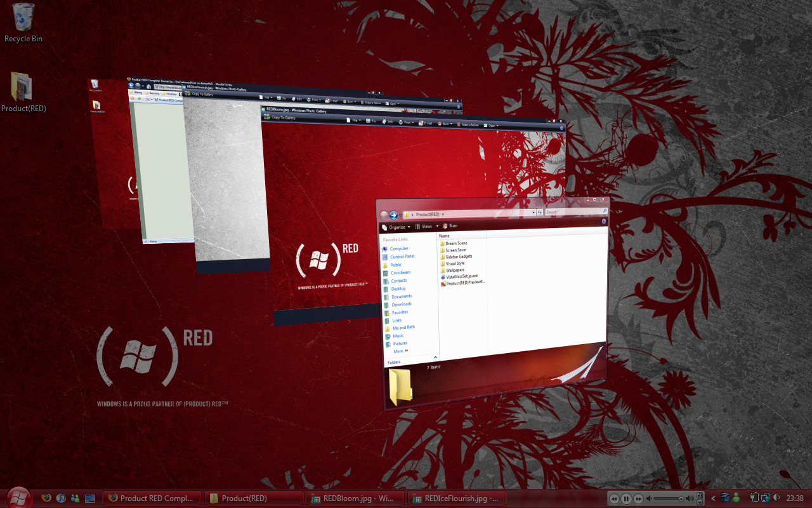Click the Windows Live Messenger Quick Launch icon
Viewport: 812px width, 508px height.
pyautogui.click(x=75, y=498)
